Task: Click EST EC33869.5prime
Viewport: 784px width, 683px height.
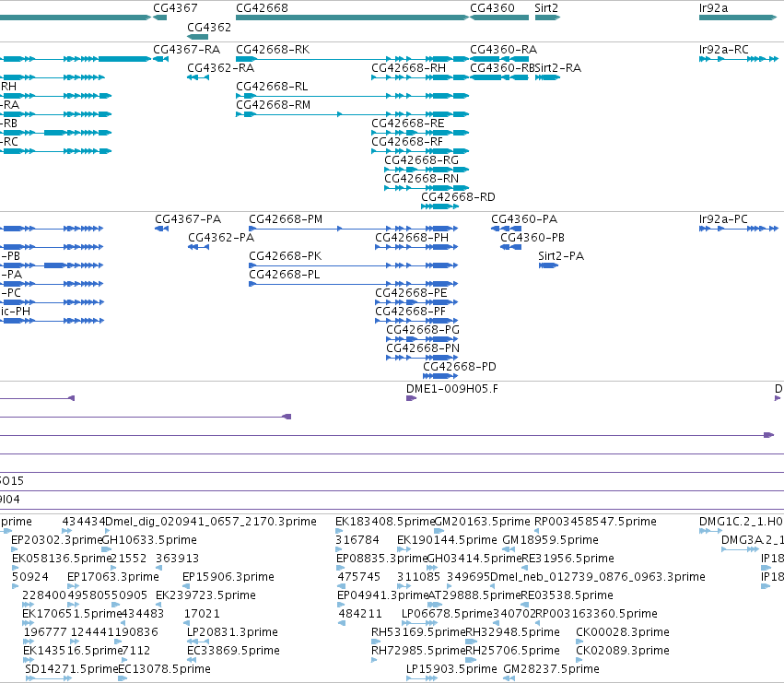Action: point(192,660)
